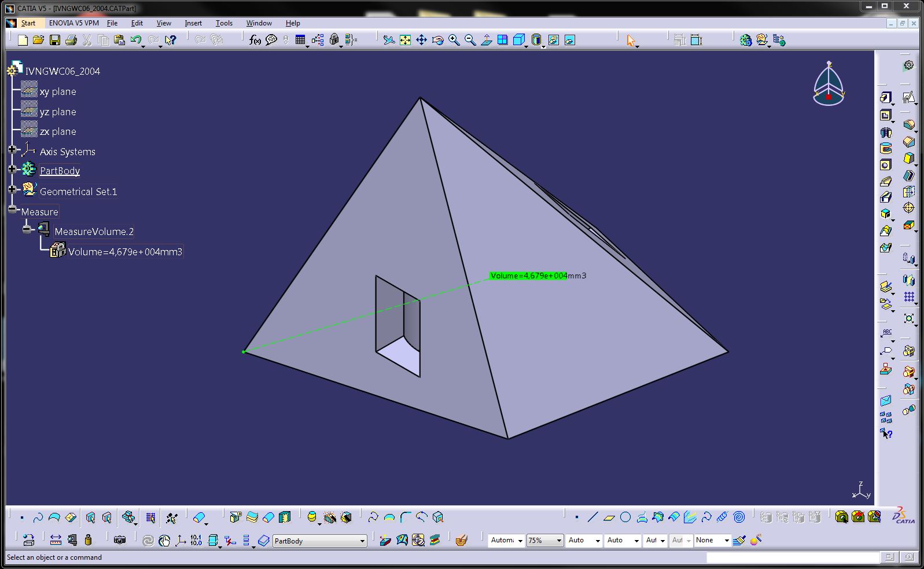Click the Fit All In icon

(x=405, y=40)
